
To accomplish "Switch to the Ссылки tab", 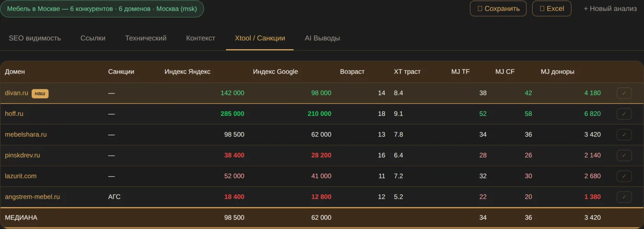I will coord(93,38).
